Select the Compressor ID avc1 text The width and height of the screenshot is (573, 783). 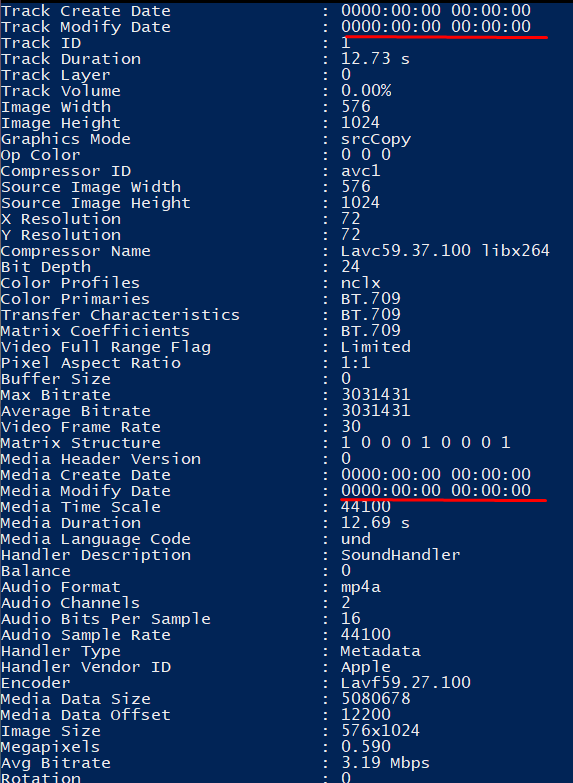361,171
